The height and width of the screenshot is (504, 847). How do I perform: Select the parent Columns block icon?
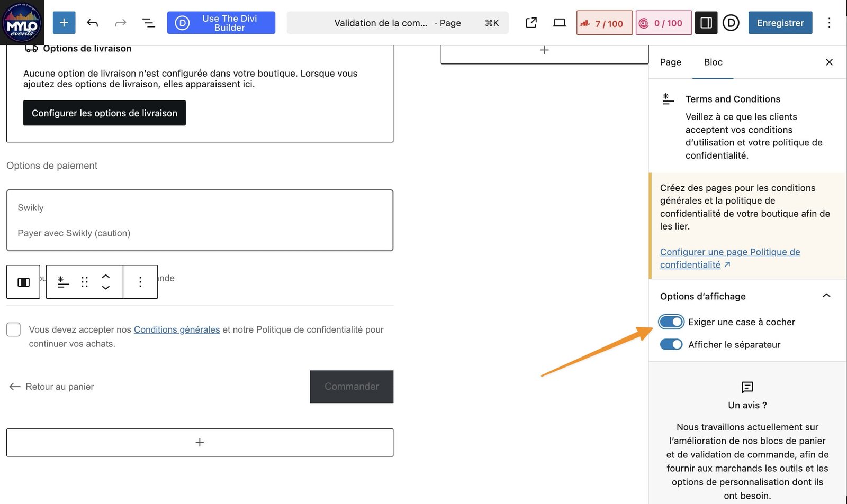pyautogui.click(x=23, y=282)
